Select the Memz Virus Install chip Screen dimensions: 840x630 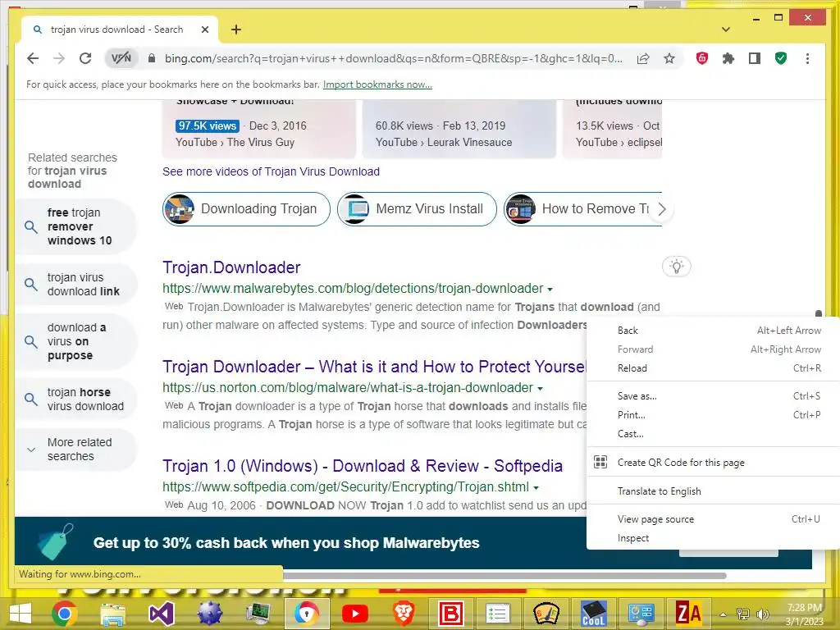coord(417,209)
